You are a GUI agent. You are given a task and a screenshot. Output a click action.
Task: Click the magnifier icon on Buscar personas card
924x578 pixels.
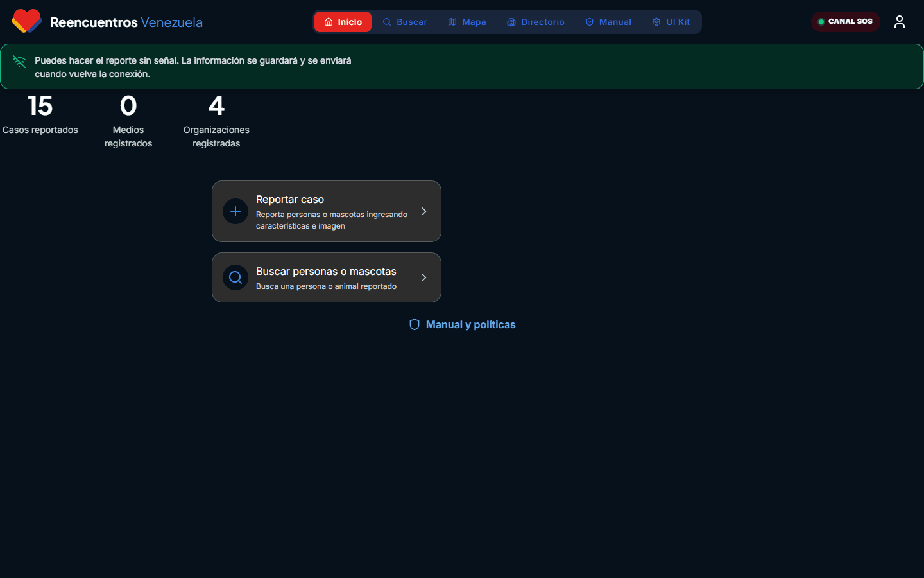235,277
